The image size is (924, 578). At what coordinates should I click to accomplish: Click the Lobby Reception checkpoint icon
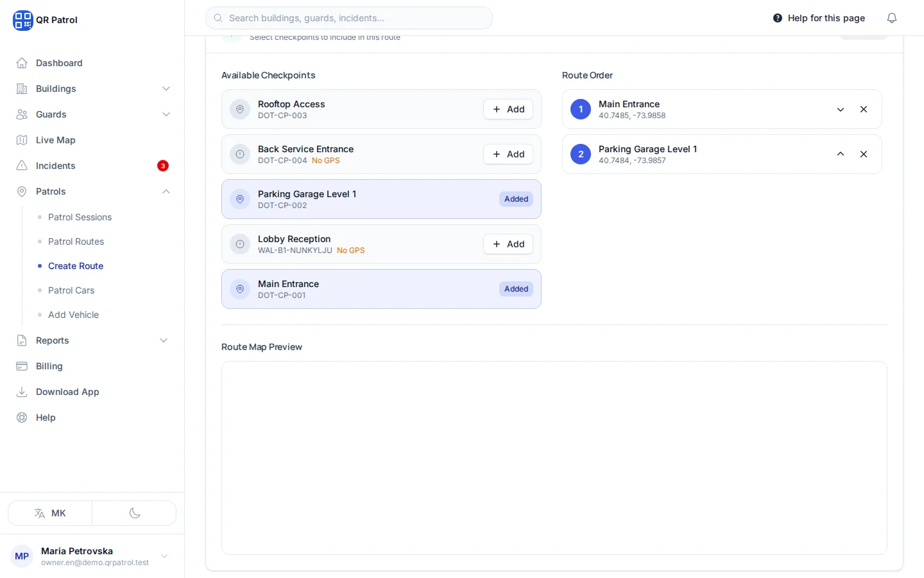point(240,244)
